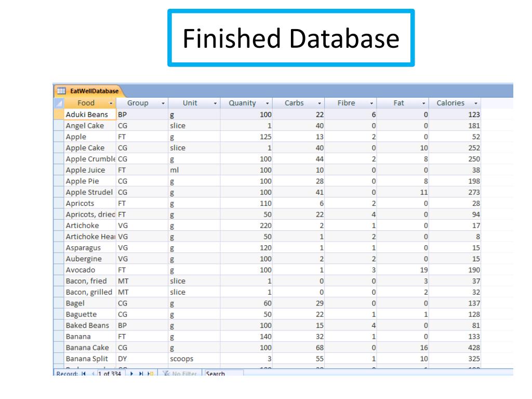Click the 428 calories cell of Banana Cake
532x399 pixels.
[455, 348]
